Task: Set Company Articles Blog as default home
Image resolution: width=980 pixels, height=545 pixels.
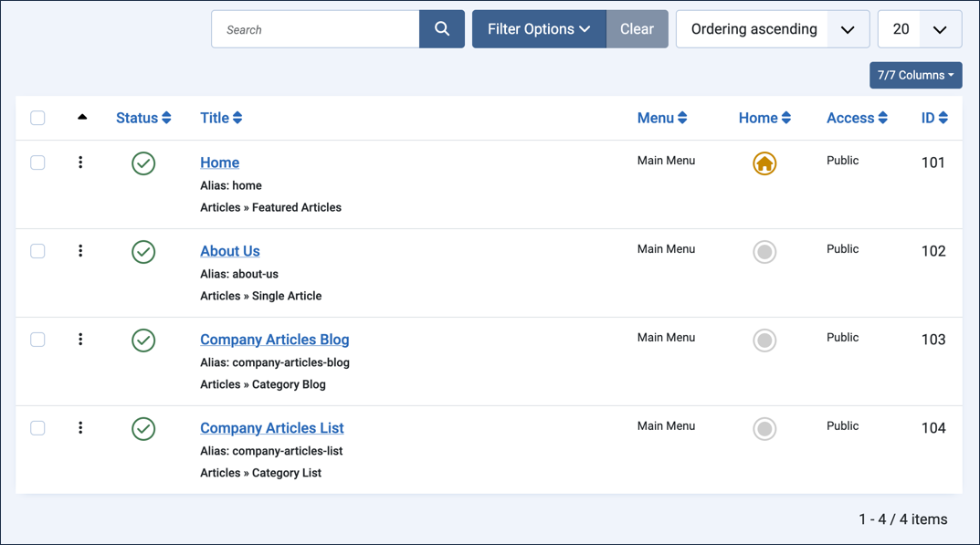Action: click(x=764, y=341)
